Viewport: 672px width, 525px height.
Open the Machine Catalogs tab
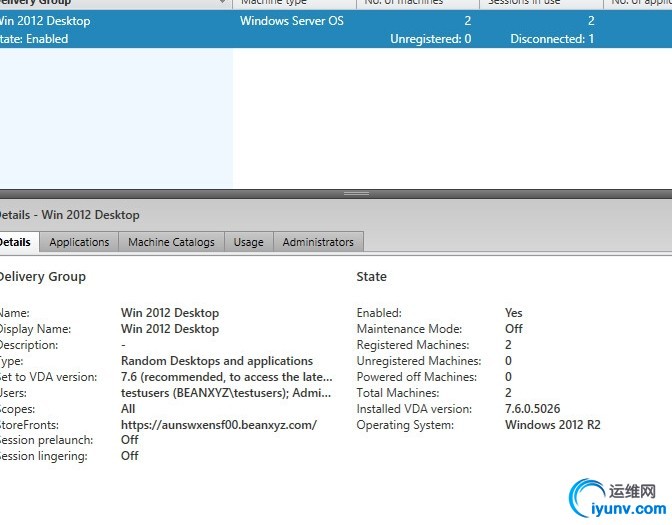tap(171, 242)
